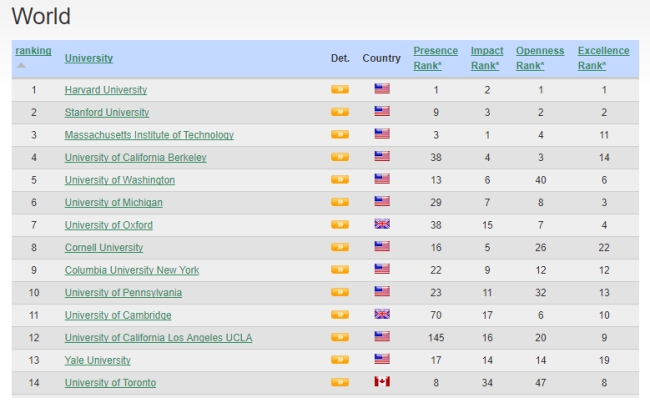Screen dimensions: 650x418
Task: Open University of Cambridge link
Action: [x=118, y=315]
